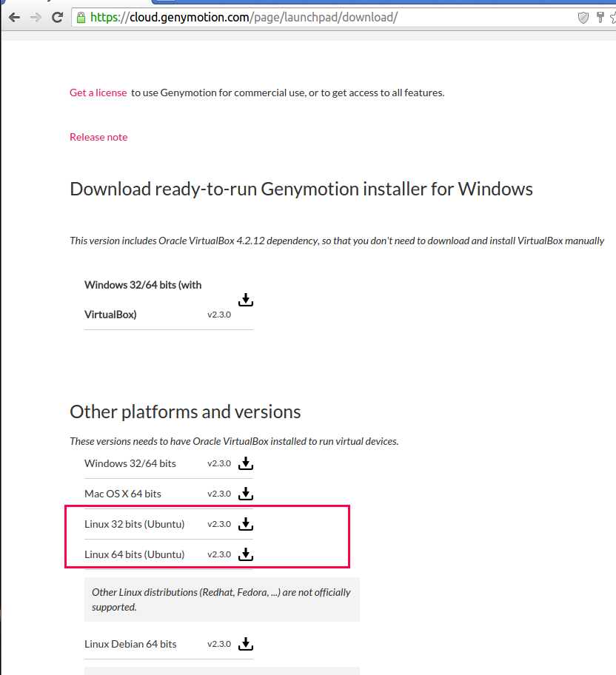Screen dimensions: 616x675
Task: Click the 'Linux 64 bits (Ubuntu)' label
Action: (135, 554)
